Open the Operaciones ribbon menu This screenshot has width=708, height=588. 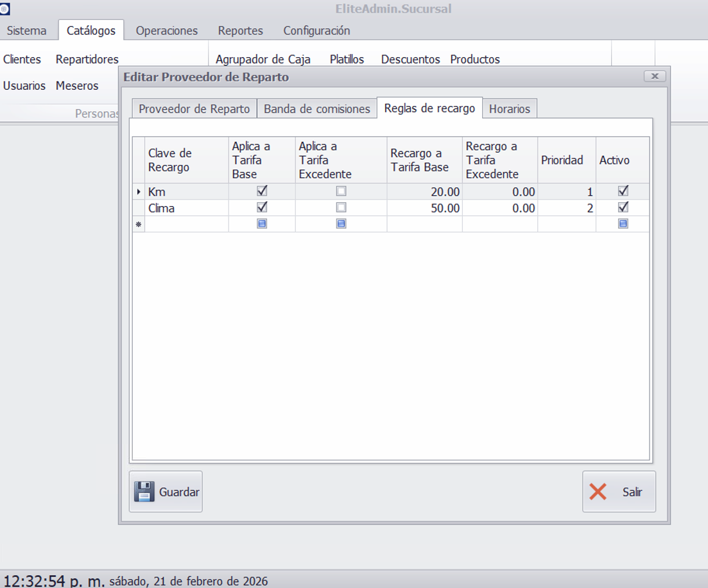167,30
